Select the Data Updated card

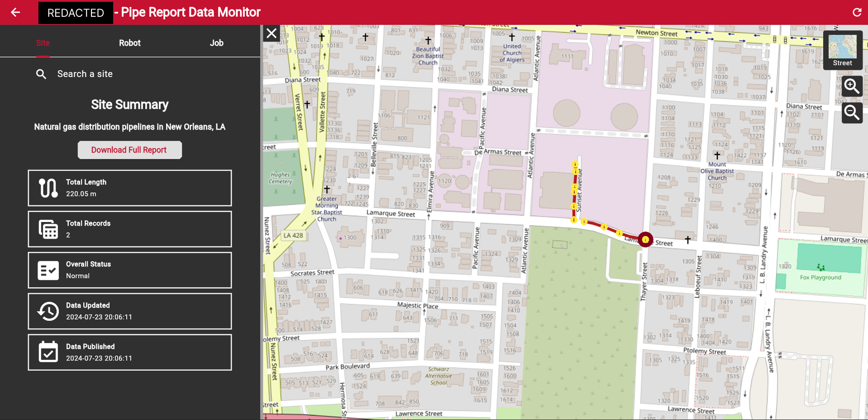point(130,311)
